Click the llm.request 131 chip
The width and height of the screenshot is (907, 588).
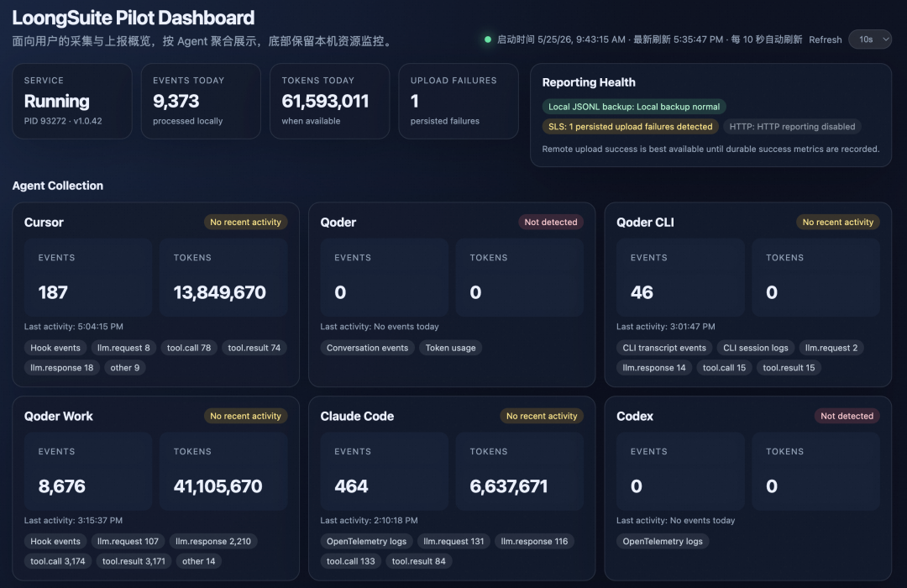click(x=453, y=542)
